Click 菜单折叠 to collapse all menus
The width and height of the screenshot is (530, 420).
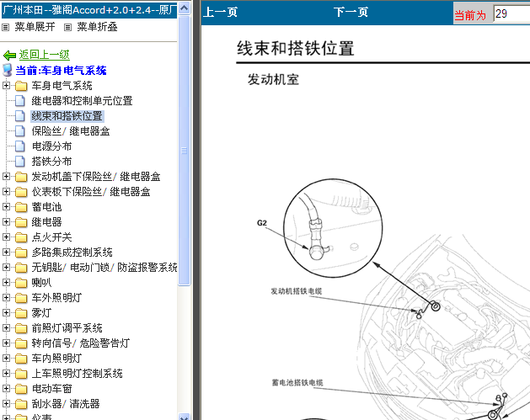(x=97, y=27)
